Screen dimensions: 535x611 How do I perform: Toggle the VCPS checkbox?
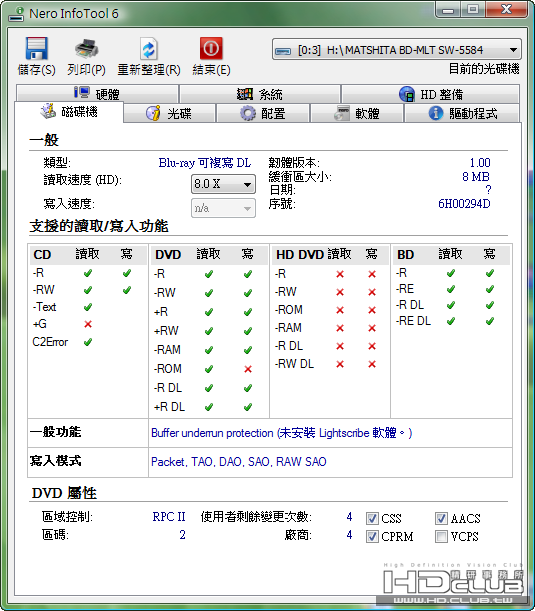(441, 537)
